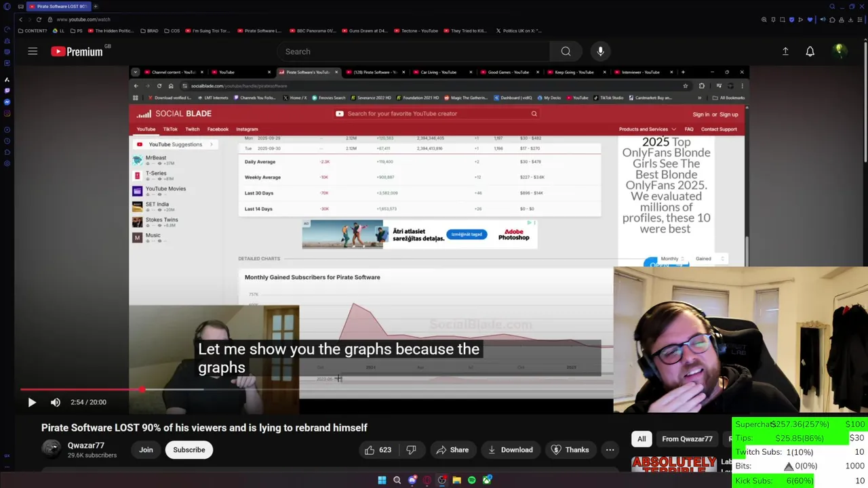Open the Qwazar77 channel name link
Screen dimensions: 868x488
click(86, 445)
